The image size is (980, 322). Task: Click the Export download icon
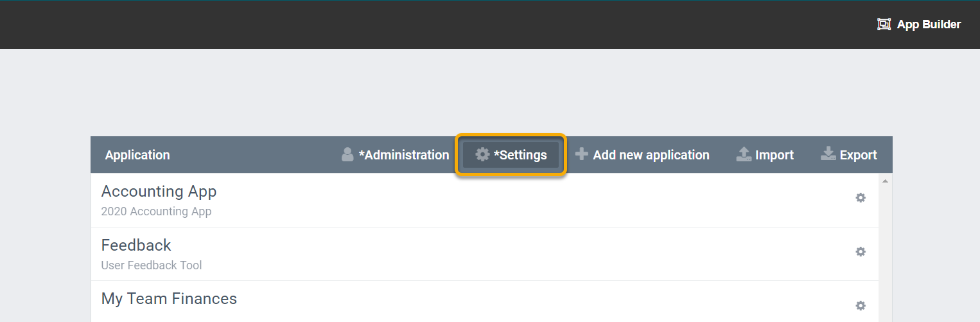[x=828, y=154]
